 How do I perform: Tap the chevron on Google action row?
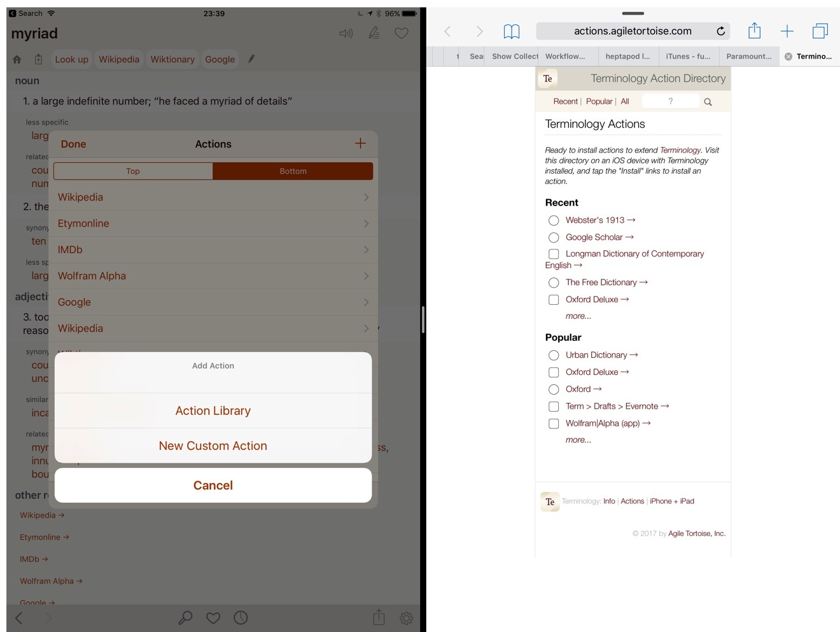coord(366,302)
